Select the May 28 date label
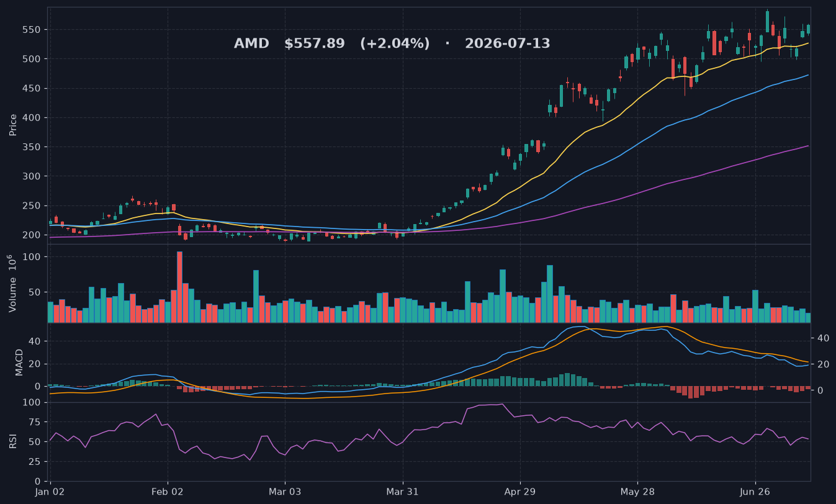Screen dimensions: 836x504 coord(638,492)
